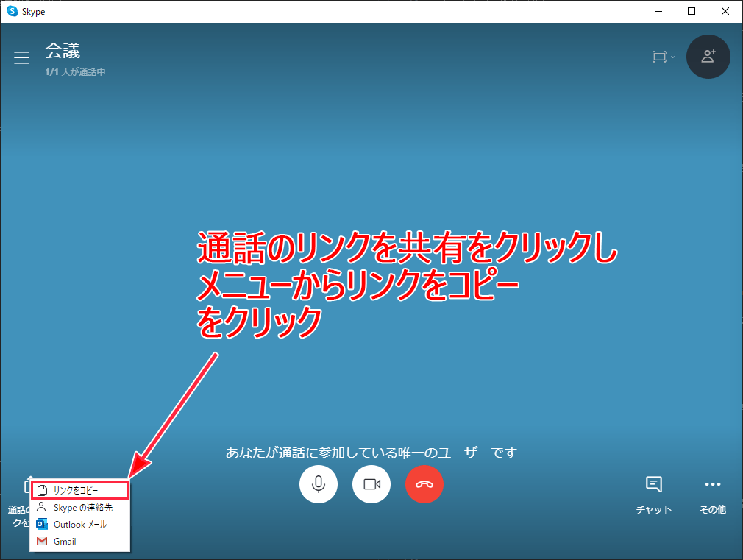This screenshot has width=743, height=560.
Task: Click the 会議 call title
Action: point(63,51)
